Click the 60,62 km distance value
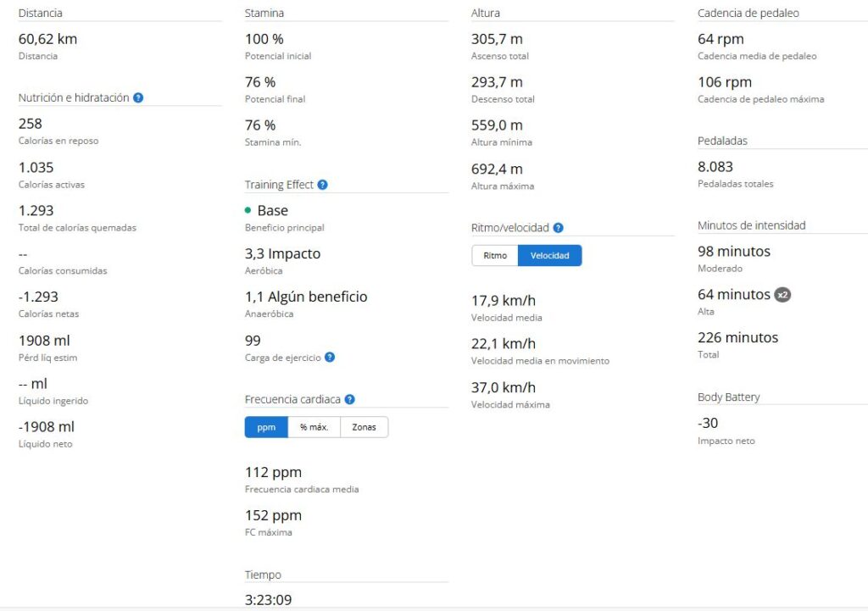This screenshot has height=611, width=868. [47, 39]
